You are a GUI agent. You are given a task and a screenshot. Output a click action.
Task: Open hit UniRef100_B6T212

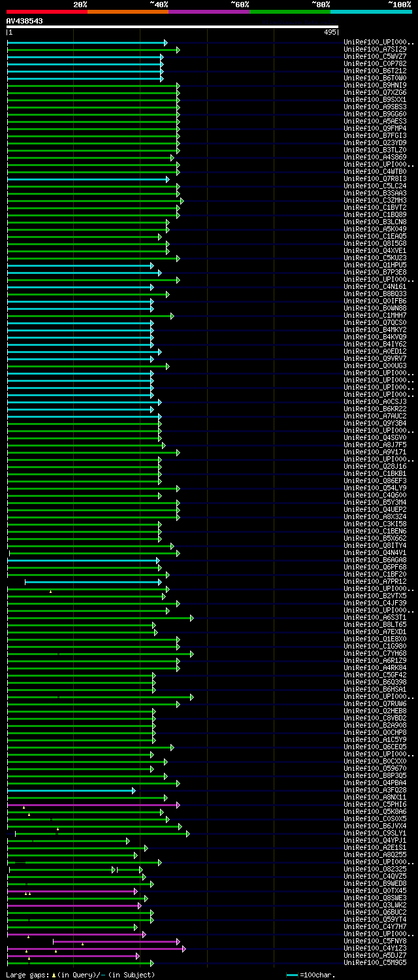375,71
